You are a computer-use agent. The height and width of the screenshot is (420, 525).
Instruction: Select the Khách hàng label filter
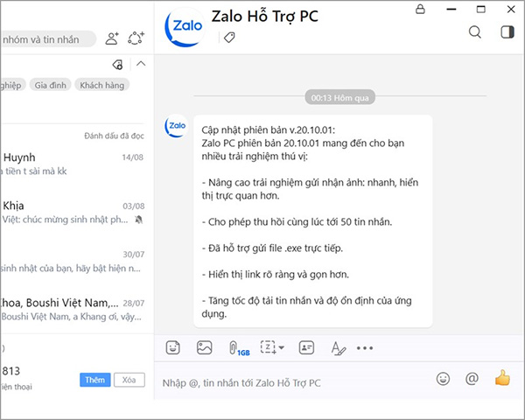point(102,85)
